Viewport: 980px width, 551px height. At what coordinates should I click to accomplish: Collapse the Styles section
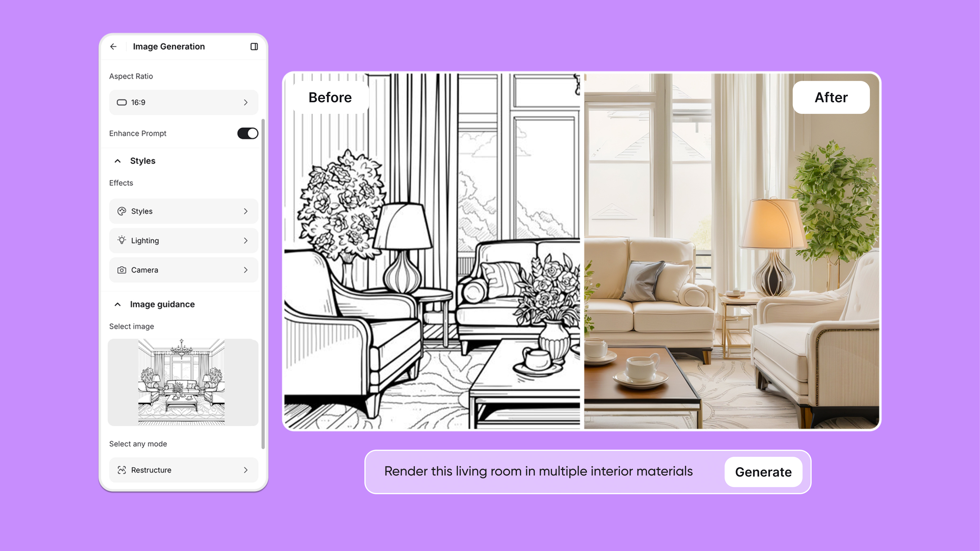[x=118, y=161]
